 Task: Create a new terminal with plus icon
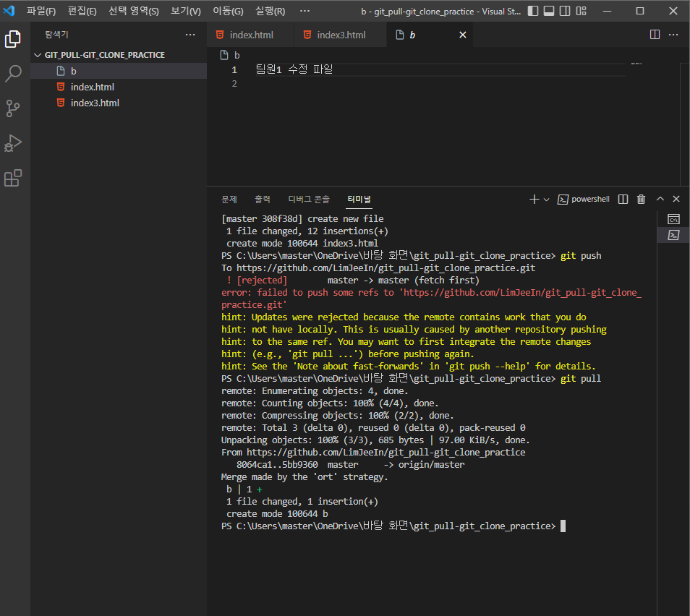[x=534, y=200]
